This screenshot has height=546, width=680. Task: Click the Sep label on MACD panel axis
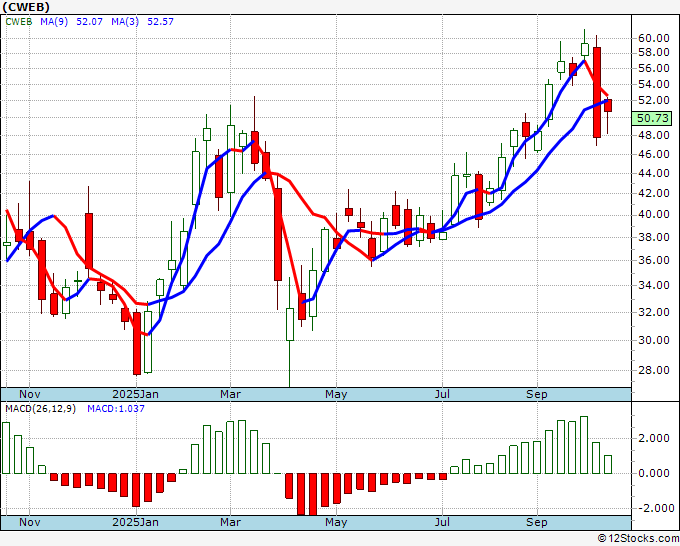coord(538,523)
